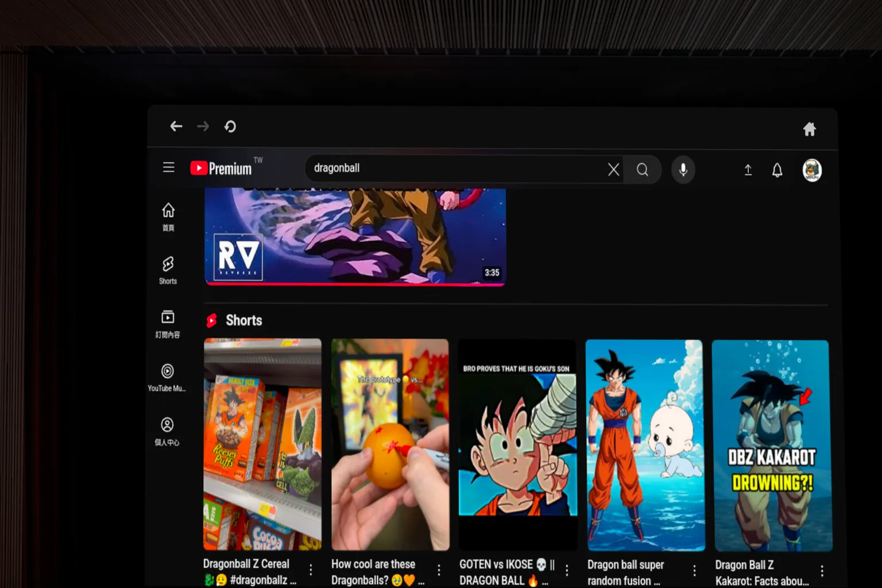
Task: Open more options for Dragonball Z Cereal short
Action: 311,570
